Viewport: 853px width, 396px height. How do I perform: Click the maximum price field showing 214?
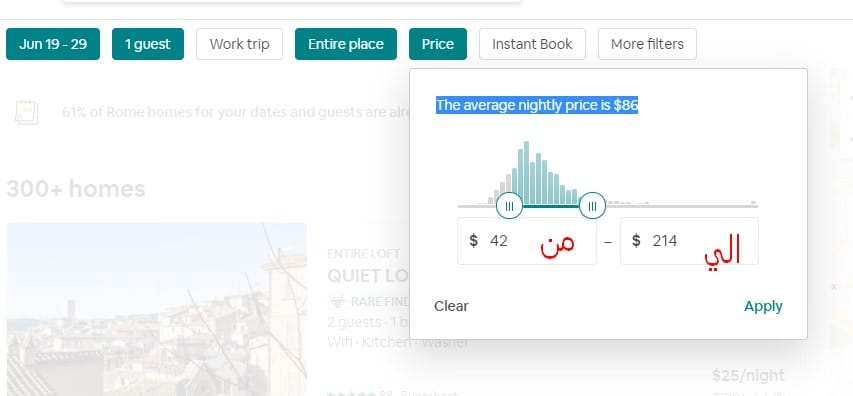coord(689,241)
